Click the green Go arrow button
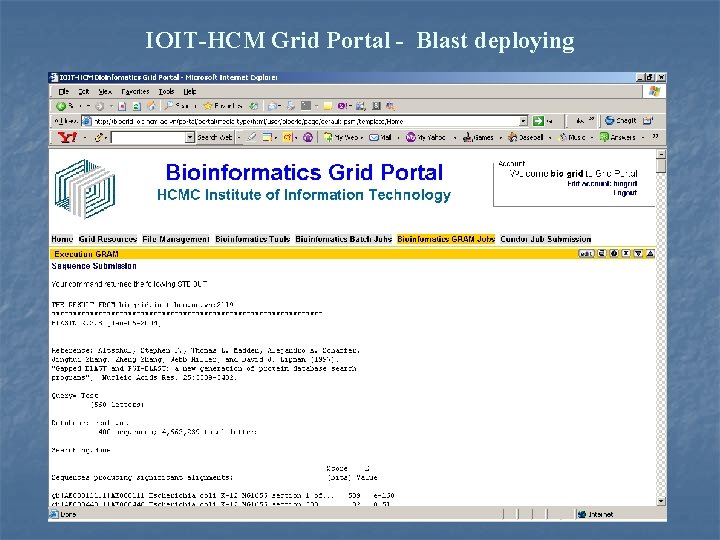The height and width of the screenshot is (540, 720). (x=538, y=121)
